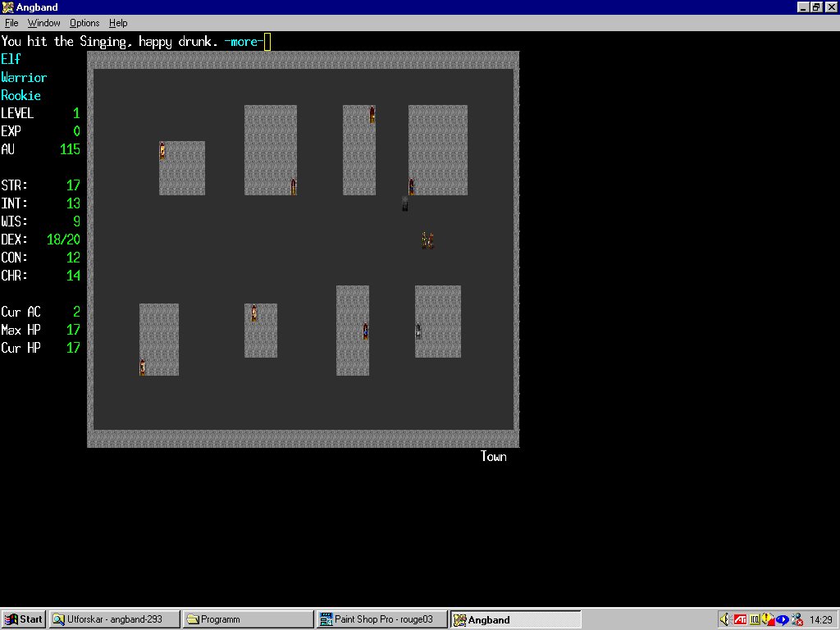840x630 pixels.
Task: Click the class label 'Warrior'
Action: click(x=24, y=77)
